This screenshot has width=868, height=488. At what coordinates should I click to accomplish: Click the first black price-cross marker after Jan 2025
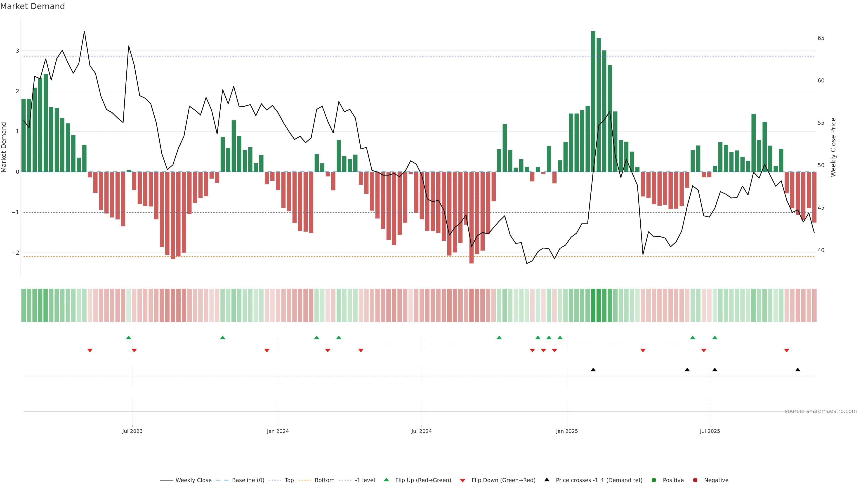593,370
